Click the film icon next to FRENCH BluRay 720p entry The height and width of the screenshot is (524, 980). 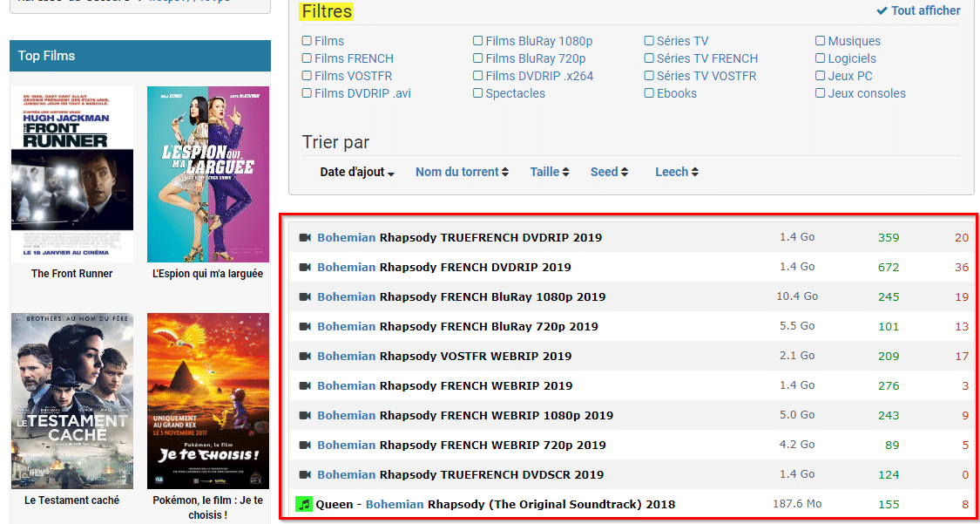click(x=304, y=326)
